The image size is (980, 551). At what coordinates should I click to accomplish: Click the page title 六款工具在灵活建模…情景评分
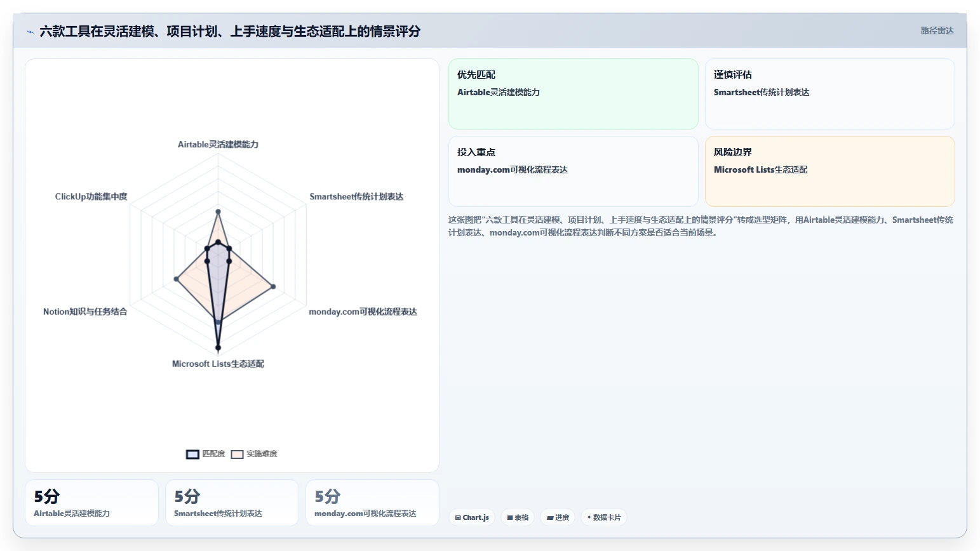tap(230, 31)
